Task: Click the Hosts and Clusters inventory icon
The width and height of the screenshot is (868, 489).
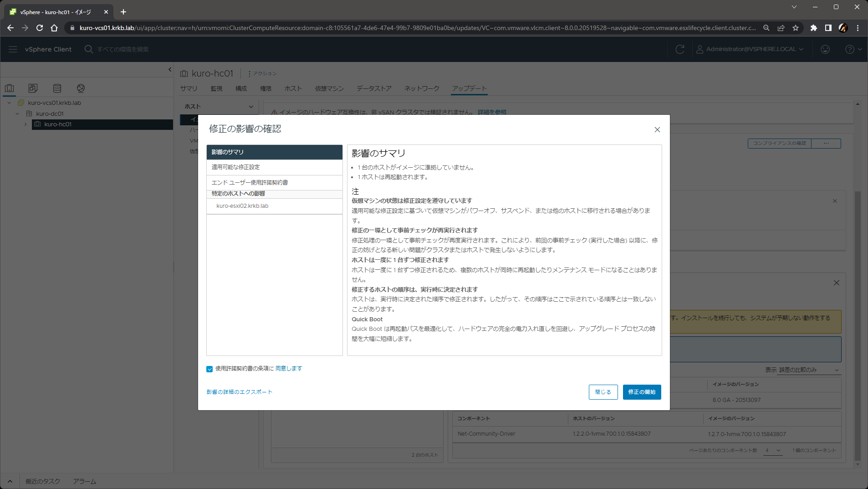Action: point(10,88)
